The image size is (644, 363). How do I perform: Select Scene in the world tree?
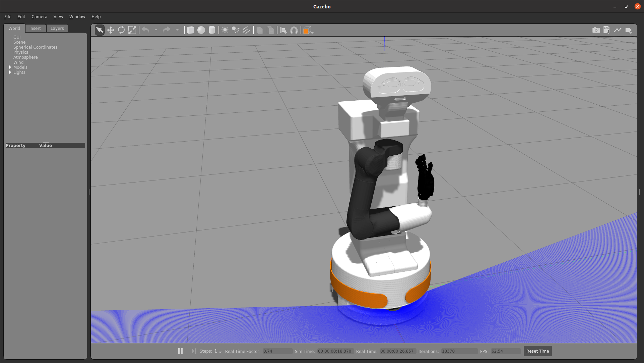coord(19,42)
